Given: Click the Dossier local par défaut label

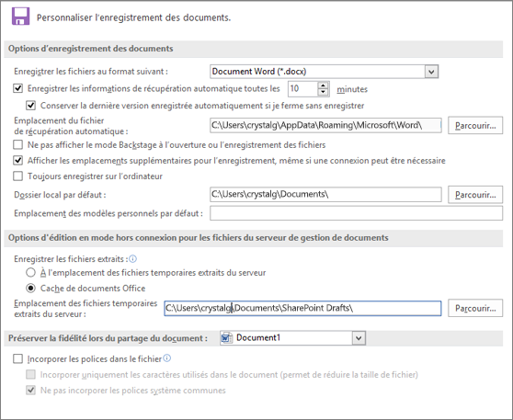Looking at the screenshot, I should coord(60,195).
